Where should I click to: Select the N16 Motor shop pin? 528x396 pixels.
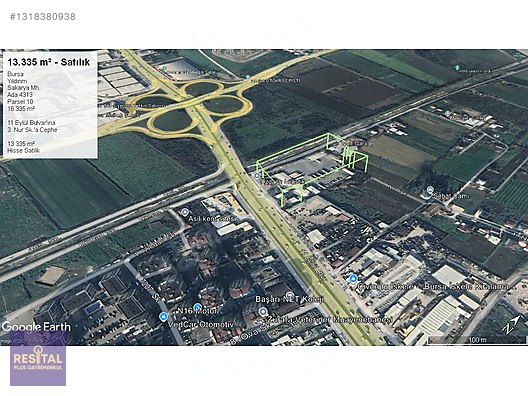198,307
